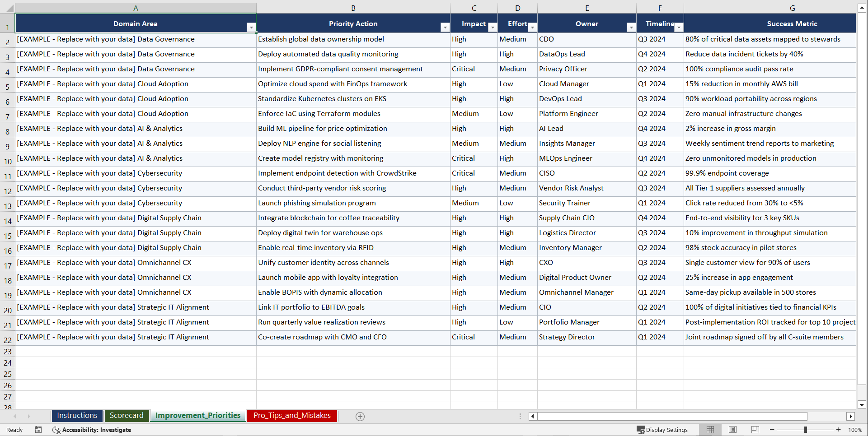Image resolution: width=868 pixels, height=436 pixels.
Task: Click the Zoom Out minus icon
Action: point(772,430)
